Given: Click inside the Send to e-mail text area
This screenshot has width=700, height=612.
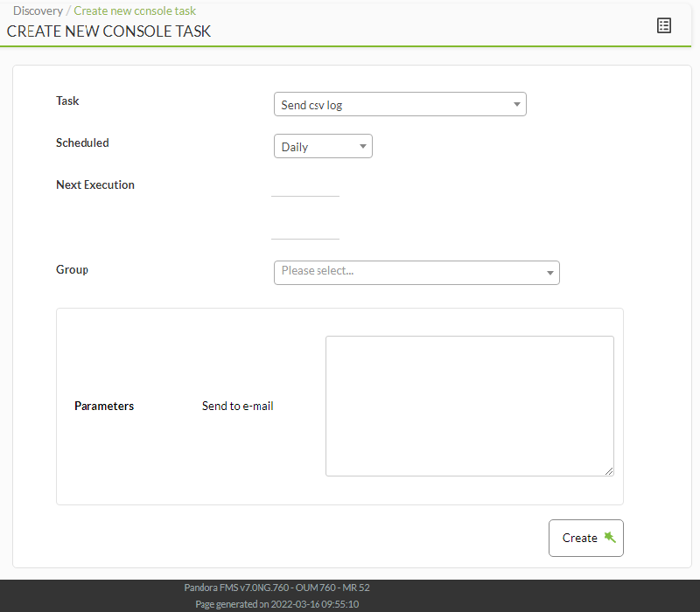Looking at the screenshot, I should pos(470,406).
